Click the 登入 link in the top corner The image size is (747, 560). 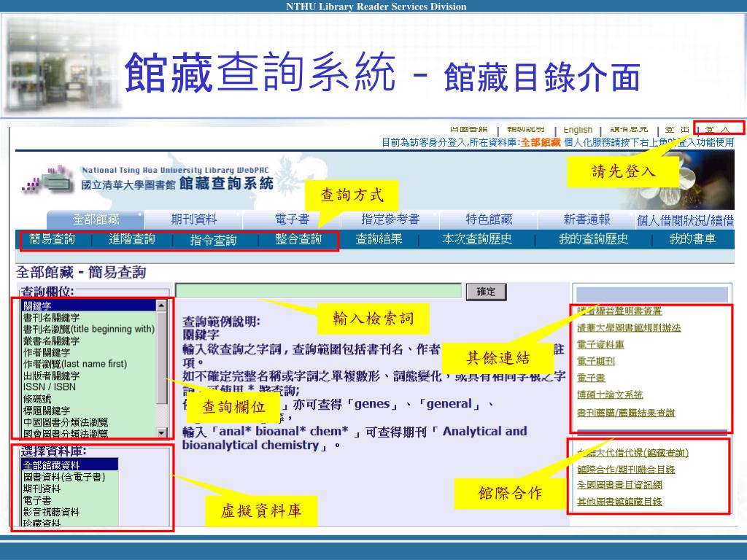coord(718,128)
